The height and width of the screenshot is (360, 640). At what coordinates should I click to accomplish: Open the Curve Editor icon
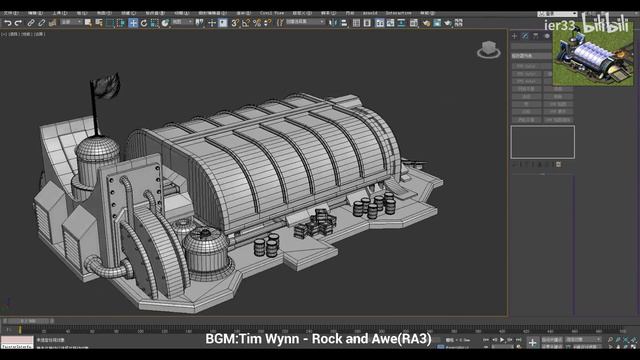(x=391, y=23)
